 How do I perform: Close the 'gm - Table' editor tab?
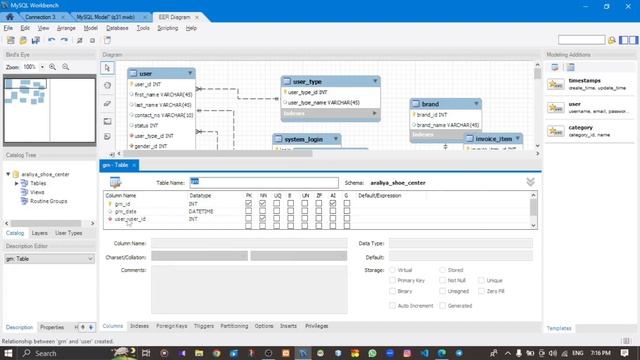tap(134, 165)
